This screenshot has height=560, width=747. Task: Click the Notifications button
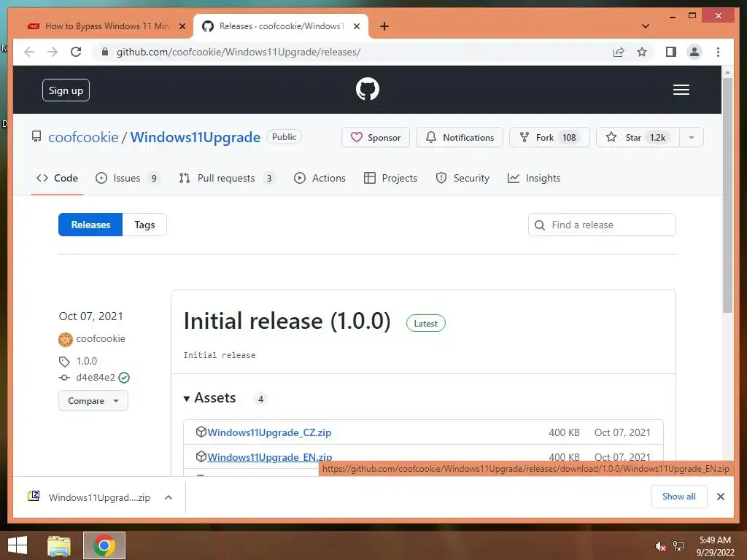[x=460, y=138]
